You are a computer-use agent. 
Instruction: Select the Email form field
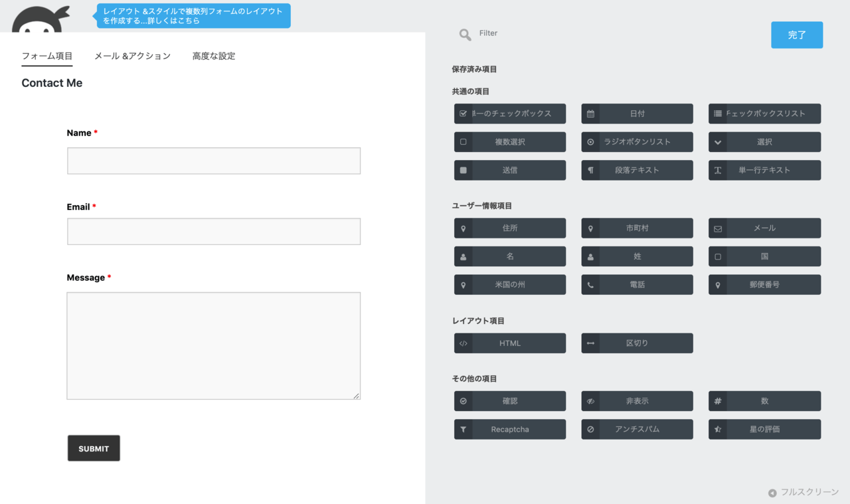tap(214, 232)
